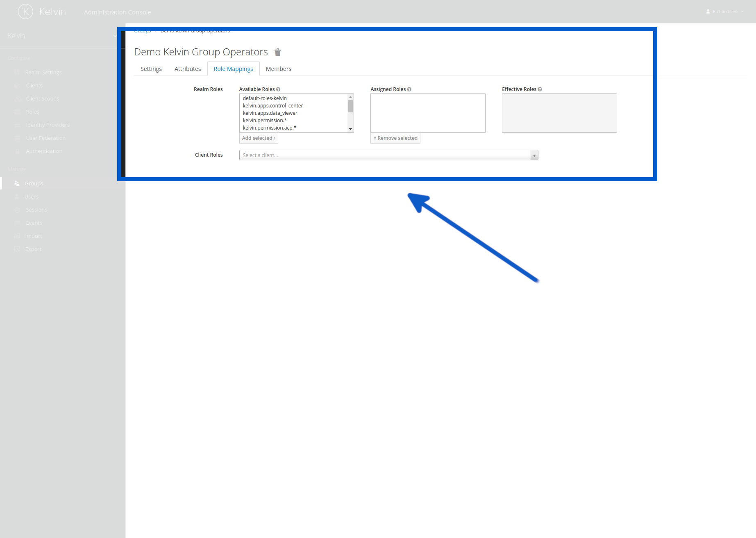Image resolution: width=756 pixels, height=538 pixels.
Task: Open the Richard Teo user menu
Action: click(x=724, y=11)
